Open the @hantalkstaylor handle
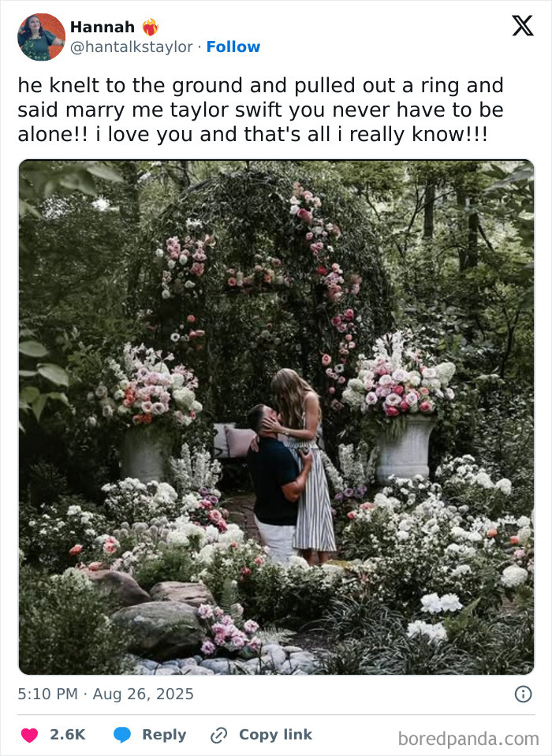Screen dimensions: 552x756 [x=132, y=47]
